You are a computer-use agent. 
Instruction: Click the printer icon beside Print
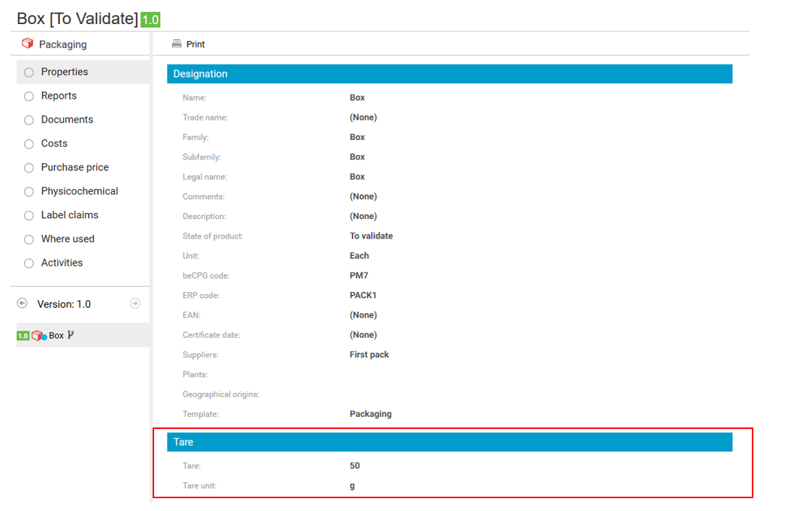point(177,44)
